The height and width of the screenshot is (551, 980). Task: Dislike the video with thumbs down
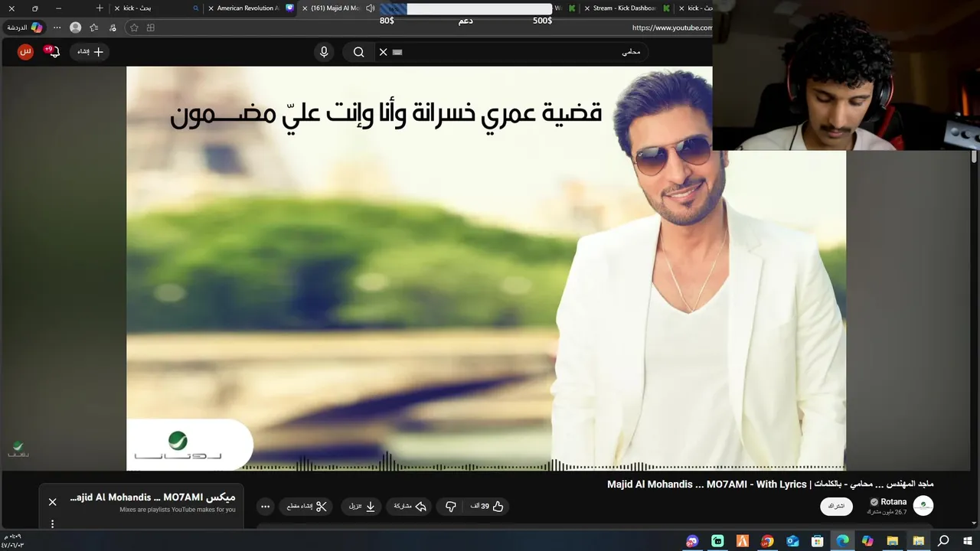[x=451, y=507]
